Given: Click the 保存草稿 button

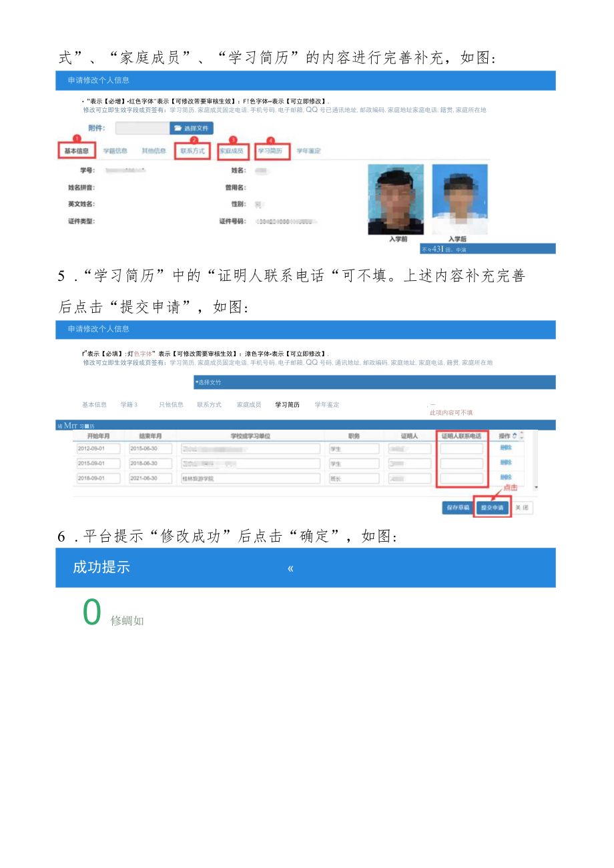Looking at the screenshot, I should [x=458, y=507].
